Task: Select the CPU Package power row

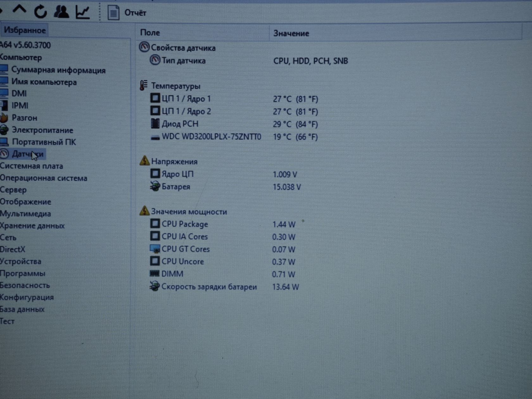Action: point(222,224)
